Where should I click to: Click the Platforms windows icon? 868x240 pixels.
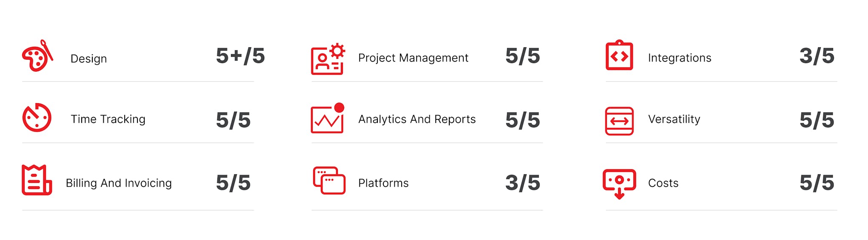pos(329,180)
